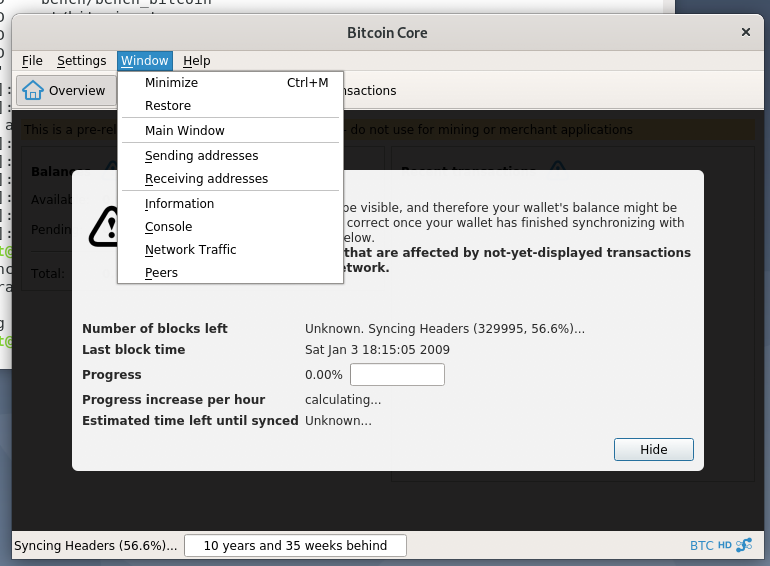Click the network connections icon in status bar
Screen dimensions: 770x566
pos(744,545)
